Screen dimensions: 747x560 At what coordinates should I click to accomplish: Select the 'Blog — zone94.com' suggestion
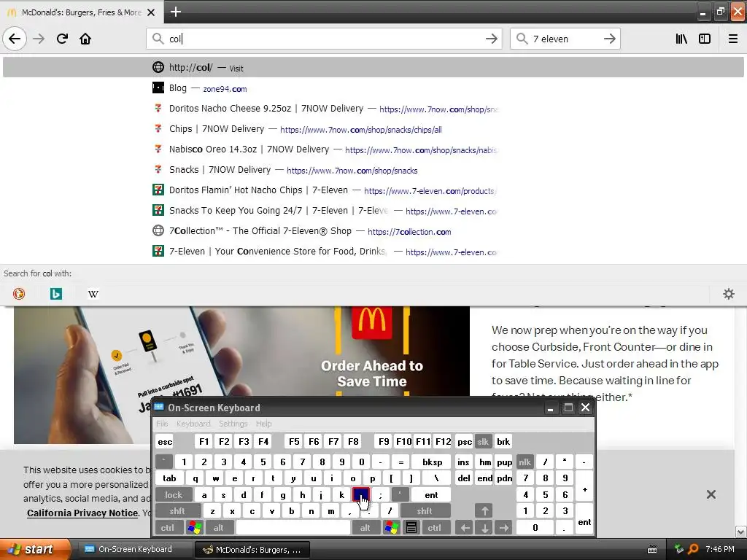[373, 88]
